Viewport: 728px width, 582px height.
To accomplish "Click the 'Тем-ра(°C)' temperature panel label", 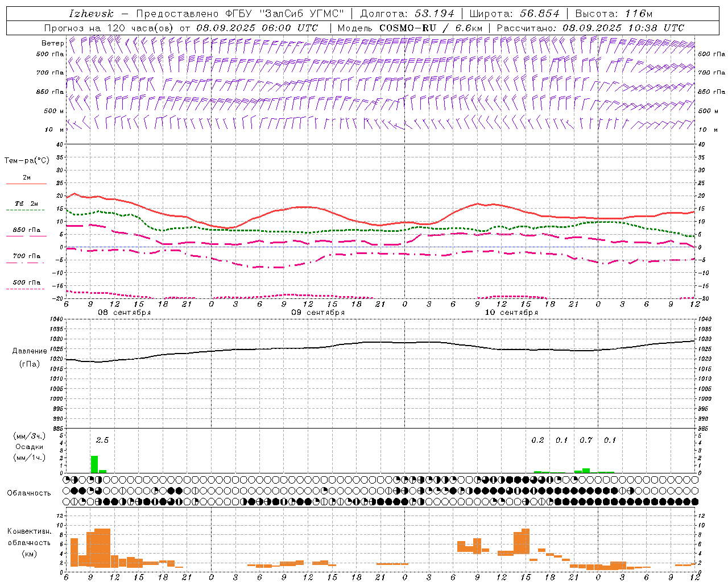I will 27,161.
